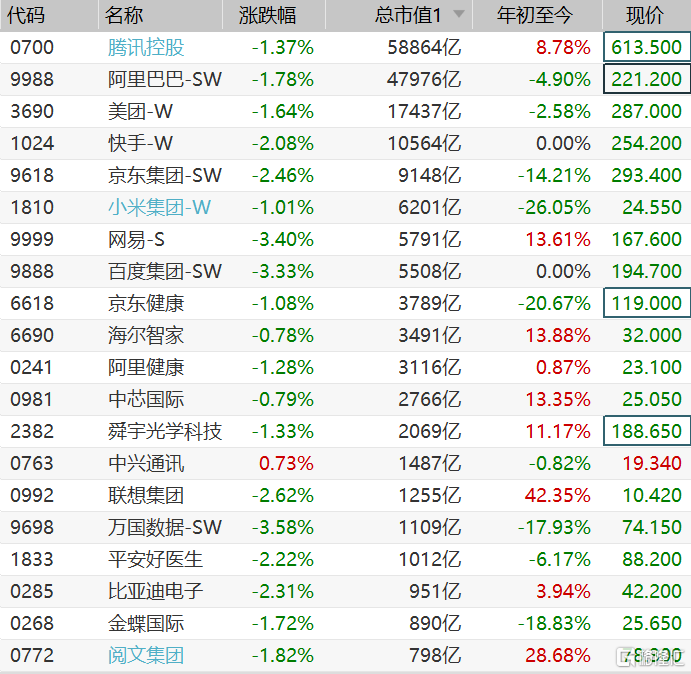Click the sort arrow beside 总市值1

tap(459, 15)
